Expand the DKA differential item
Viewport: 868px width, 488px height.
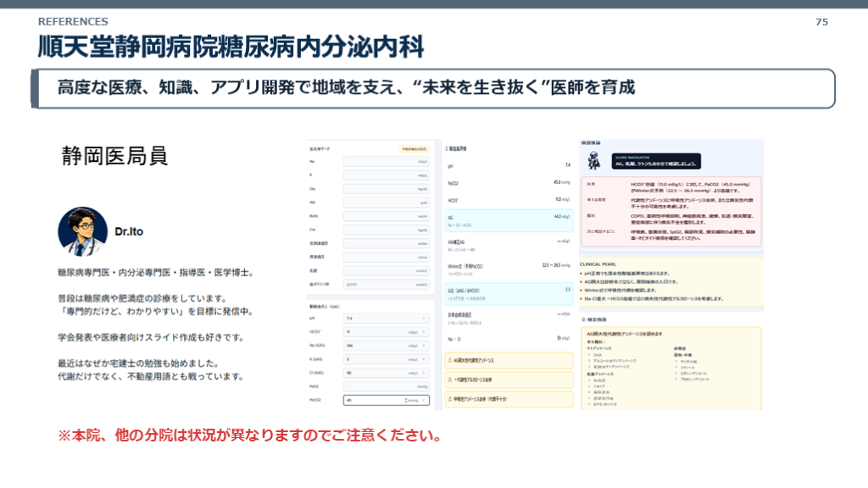595,355
